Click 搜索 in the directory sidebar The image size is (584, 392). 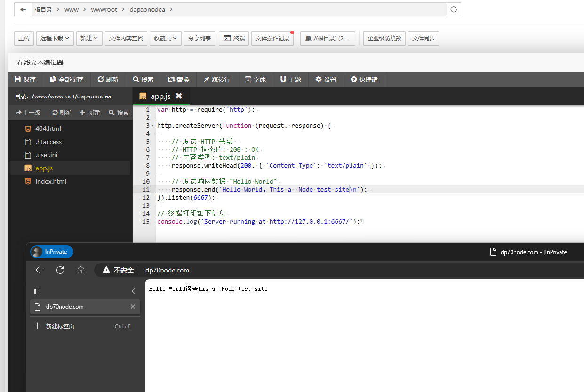pyautogui.click(x=119, y=112)
